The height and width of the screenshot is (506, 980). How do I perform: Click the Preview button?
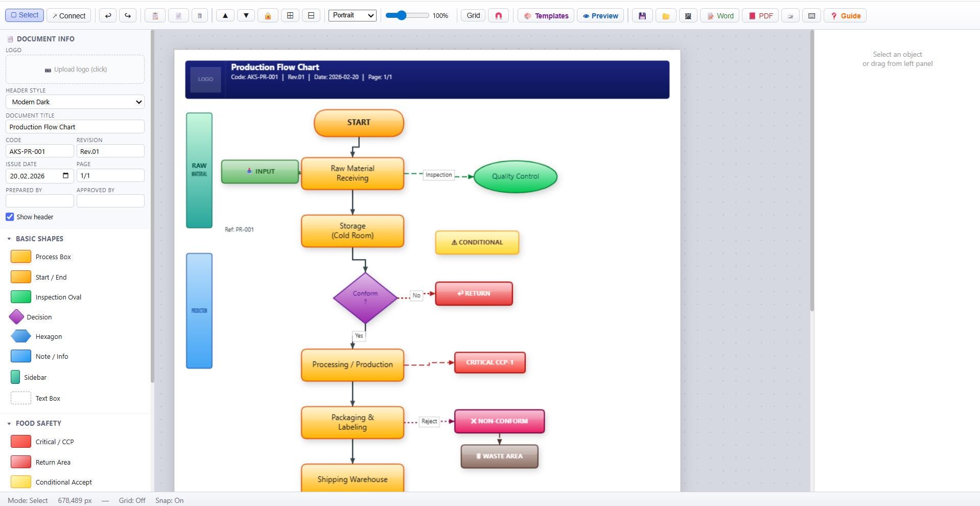pyautogui.click(x=600, y=16)
